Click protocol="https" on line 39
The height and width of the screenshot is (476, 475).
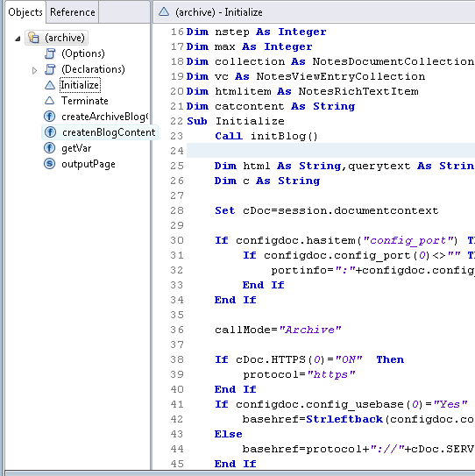tap(299, 374)
